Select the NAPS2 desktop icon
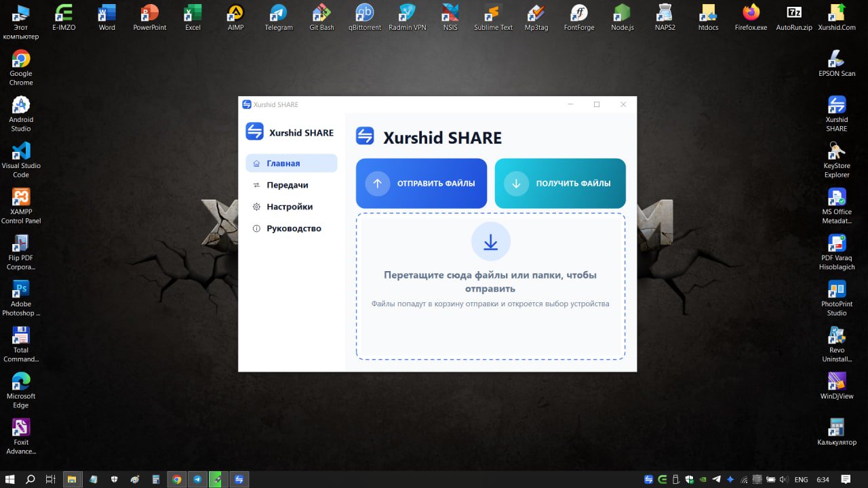 [665, 18]
